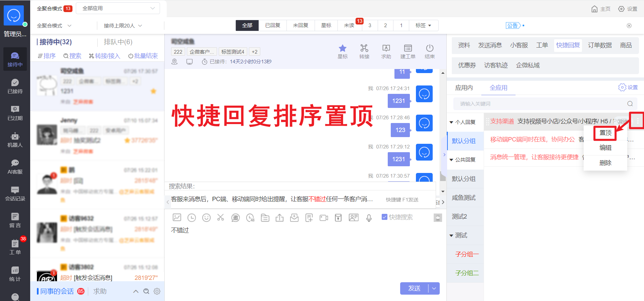Click the 建工单 create ticket icon

pos(408,52)
